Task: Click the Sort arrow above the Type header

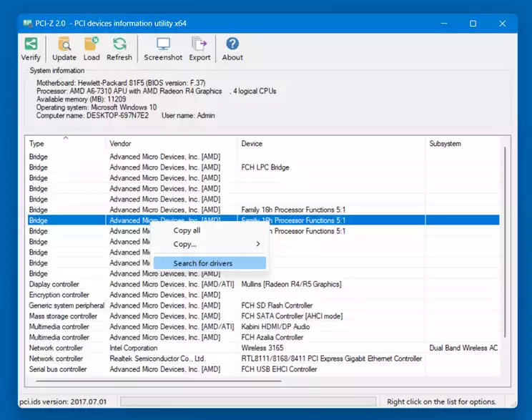Action: 66,137
